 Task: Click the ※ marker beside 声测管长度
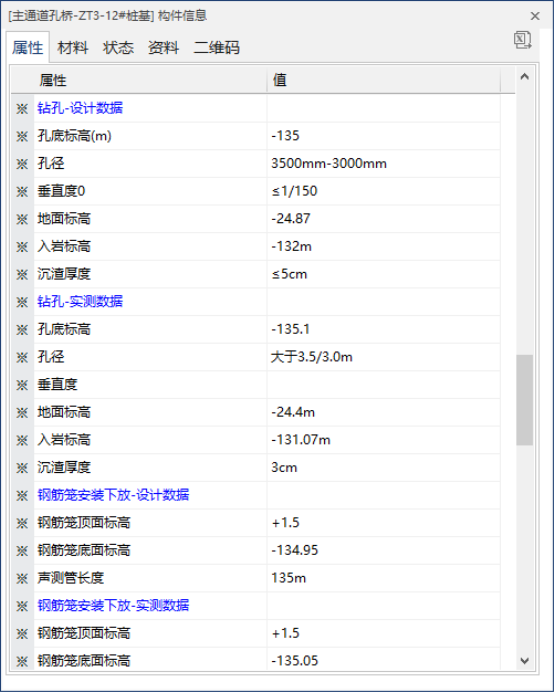[22, 579]
